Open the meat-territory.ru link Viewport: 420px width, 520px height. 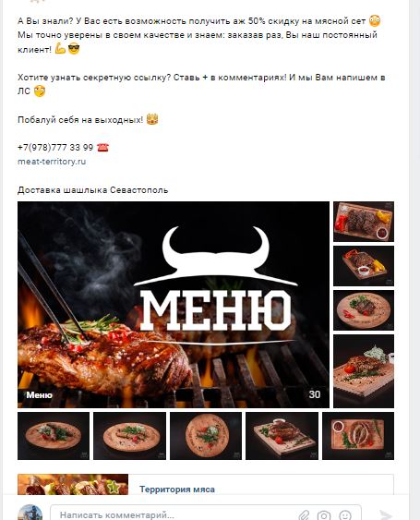point(52,162)
